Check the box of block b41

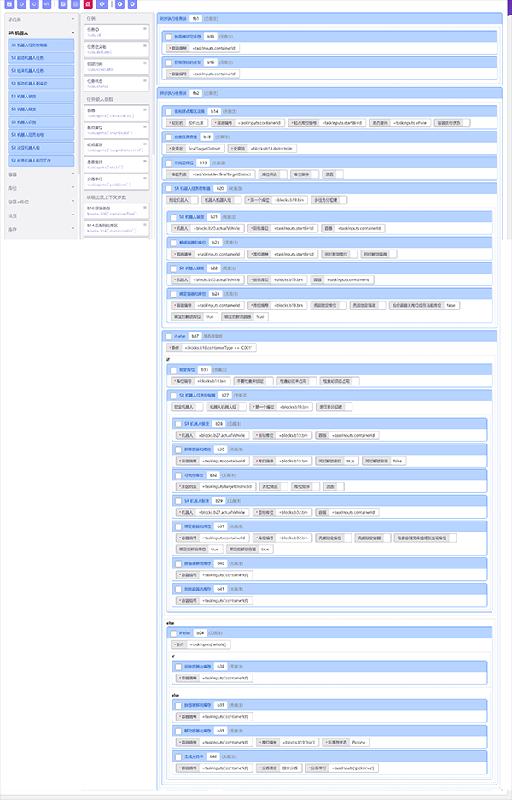[x=178, y=589]
